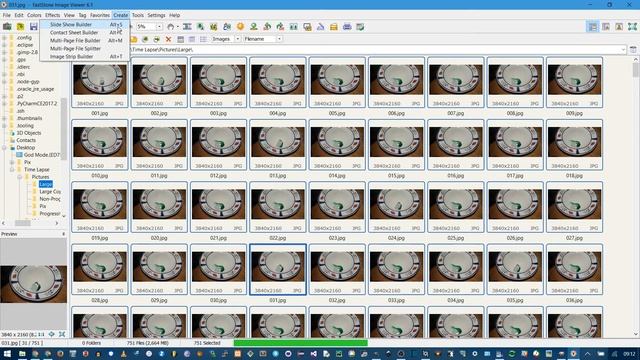Click the hand pan tool icon

[x=171, y=27]
